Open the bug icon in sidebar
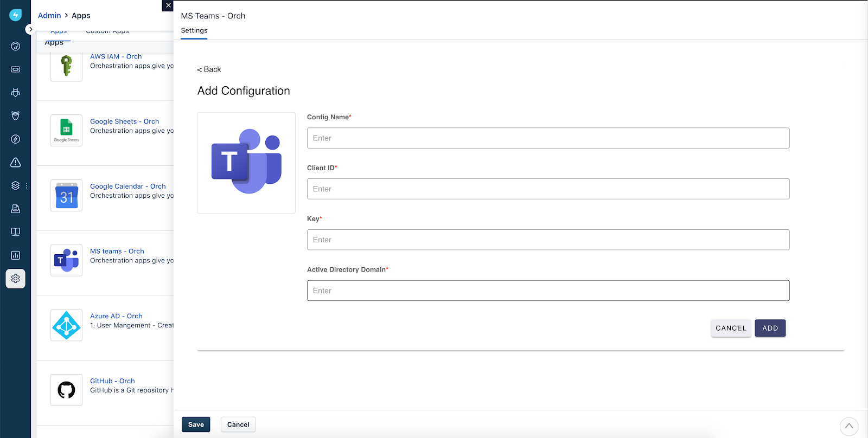 click(15, 93)
